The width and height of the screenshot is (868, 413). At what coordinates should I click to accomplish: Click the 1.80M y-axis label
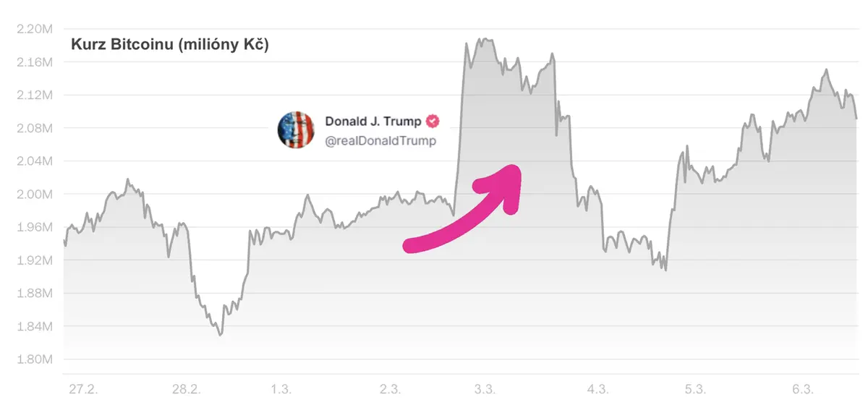click(x=34, y=359)
